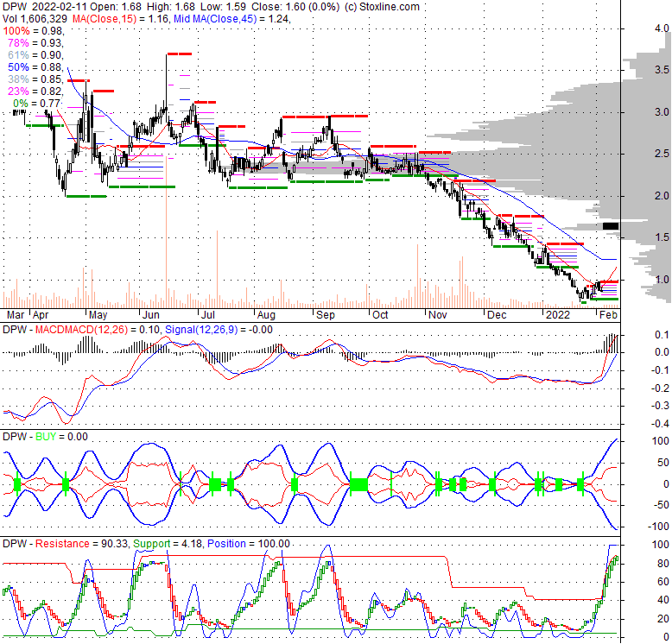Viewport: 672px width, 644px height.
Task: Select the 'Vol 1,606,329' volume label
Action: [35, 19]
